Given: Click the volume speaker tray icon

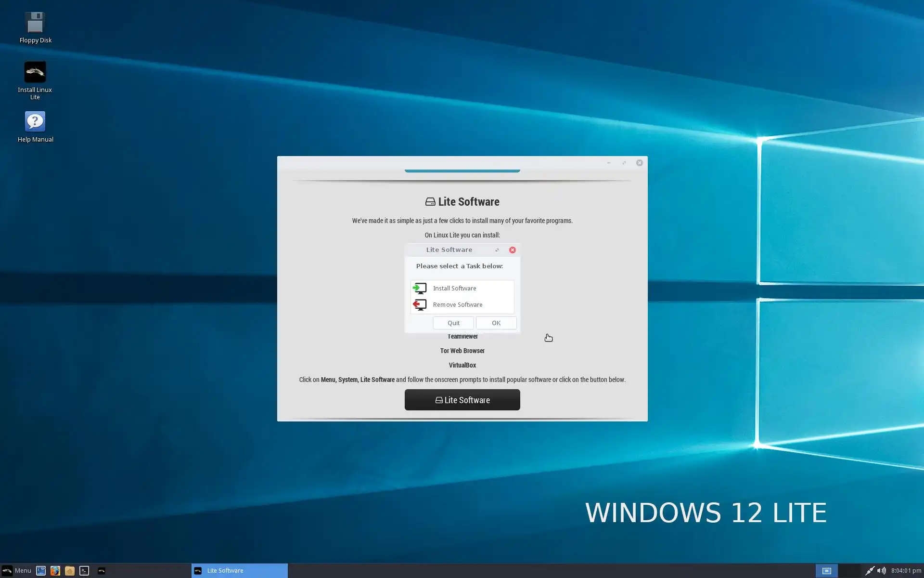Looking at the screenshot, I should [881, 570].
